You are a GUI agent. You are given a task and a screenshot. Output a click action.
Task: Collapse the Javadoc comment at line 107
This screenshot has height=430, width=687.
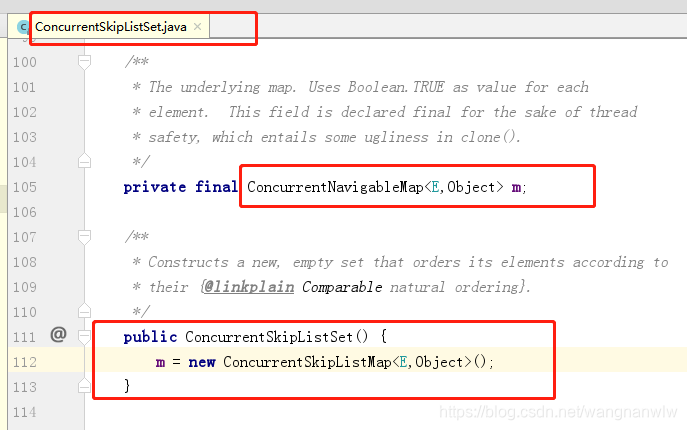[84, 237]
